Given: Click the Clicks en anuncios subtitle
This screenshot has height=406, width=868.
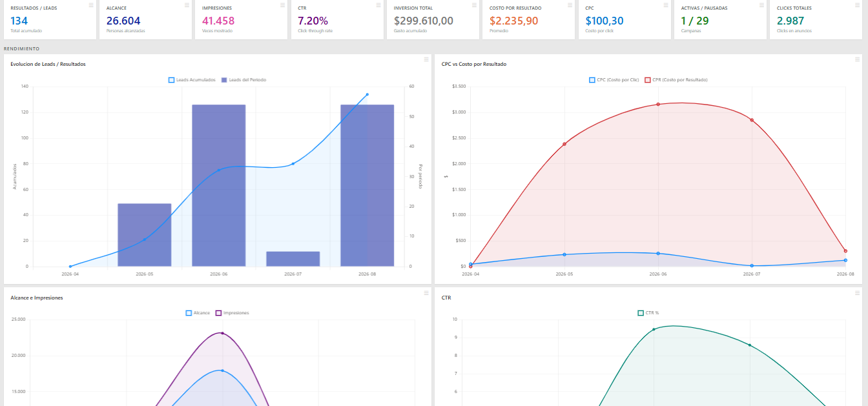Looking at the screenshot, I should [794, 31].
